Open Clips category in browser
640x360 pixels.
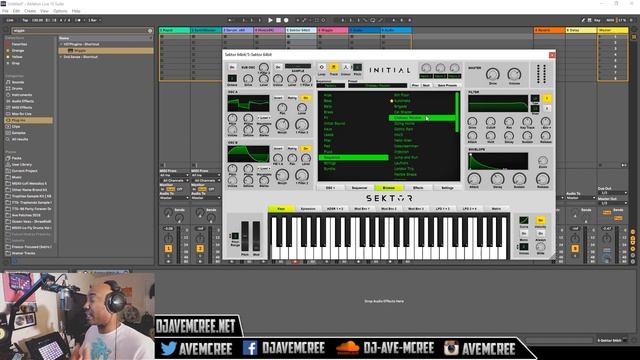click(x=16, y=127)
